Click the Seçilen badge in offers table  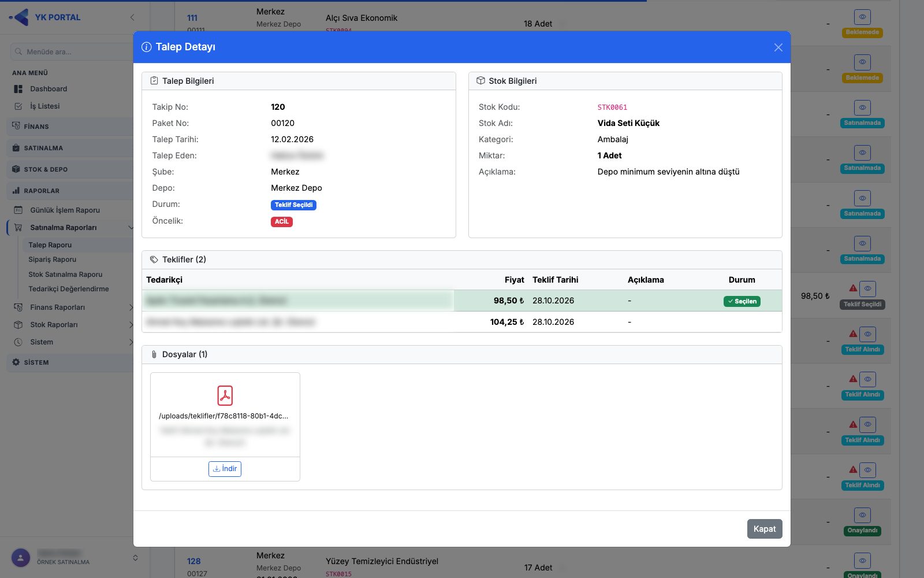point(742,301)
